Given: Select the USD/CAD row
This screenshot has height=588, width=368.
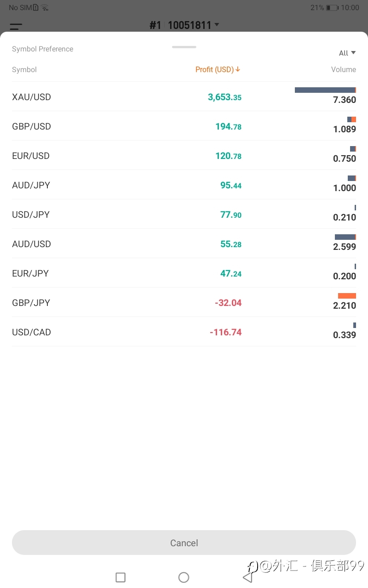Looking at the screenshot, I should click(184, 332).
